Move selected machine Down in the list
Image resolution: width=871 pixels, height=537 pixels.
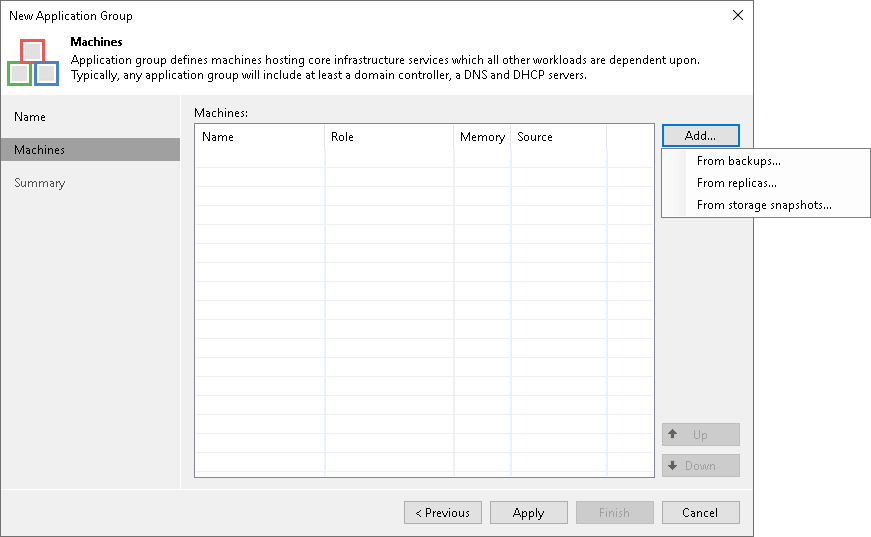pos(700,466)
